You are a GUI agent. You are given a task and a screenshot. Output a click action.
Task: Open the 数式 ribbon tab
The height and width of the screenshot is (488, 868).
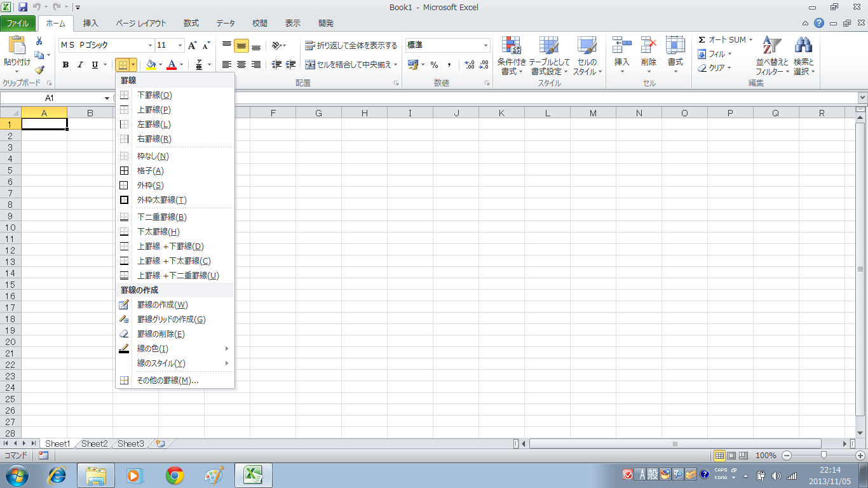click(191, 24)
